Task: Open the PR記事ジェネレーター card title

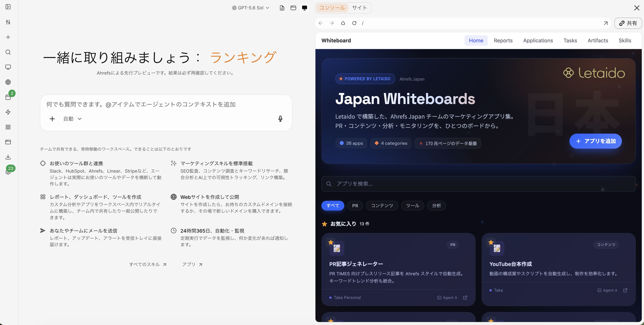Action: [356, 264]
